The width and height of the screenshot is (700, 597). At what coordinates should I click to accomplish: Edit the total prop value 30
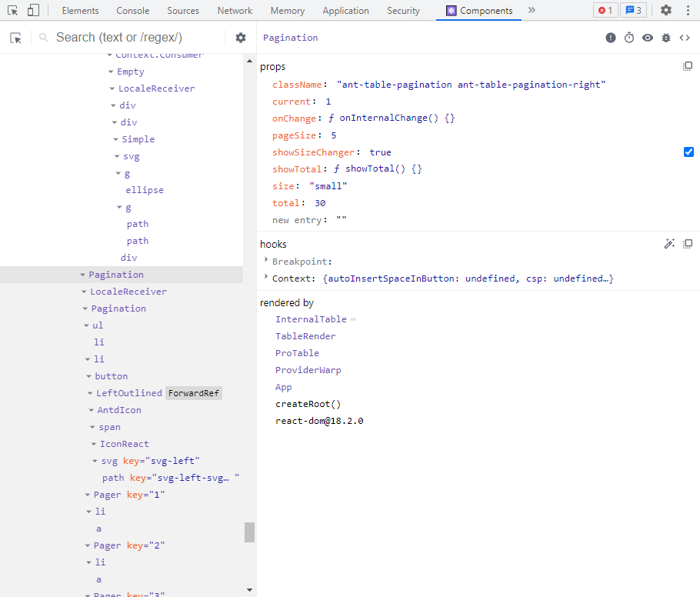pyautogui.click(x=320, y=203)
